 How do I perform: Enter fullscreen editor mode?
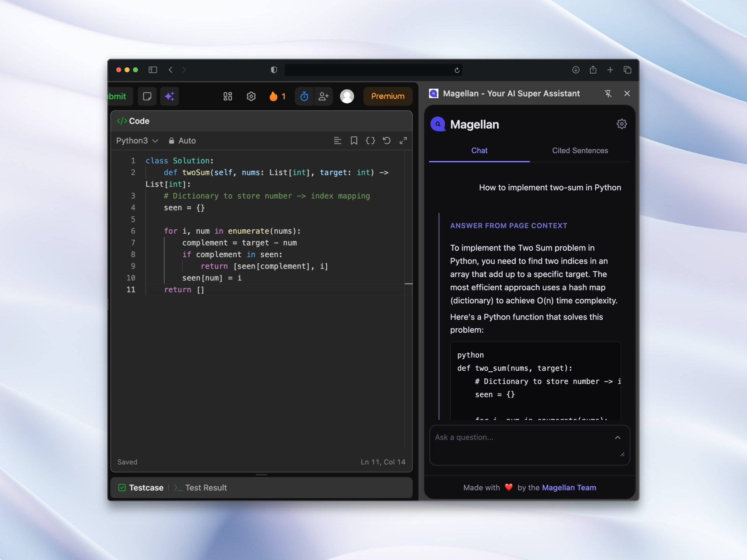point(403,140)
